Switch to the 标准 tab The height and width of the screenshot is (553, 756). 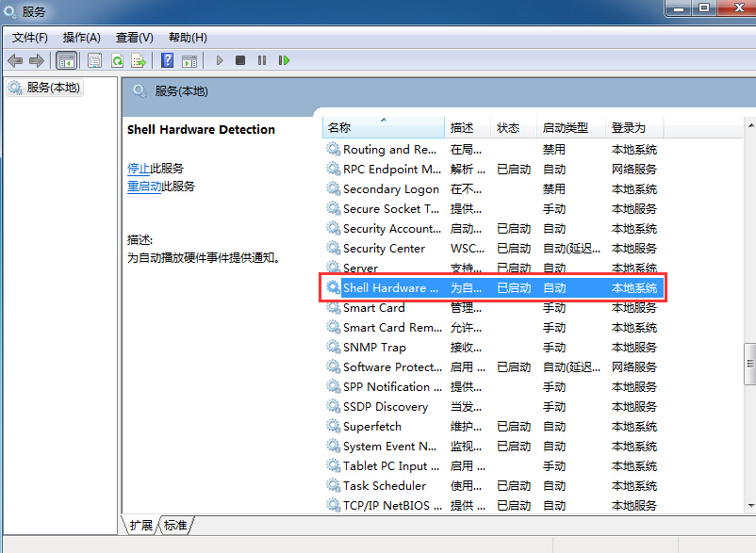click(x=175, y=525)
